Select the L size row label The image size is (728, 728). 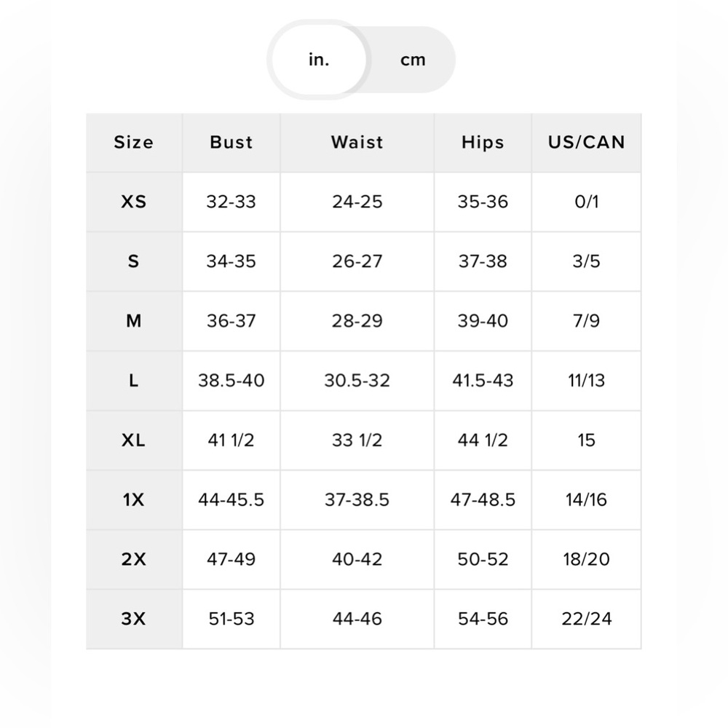point(134,381)
